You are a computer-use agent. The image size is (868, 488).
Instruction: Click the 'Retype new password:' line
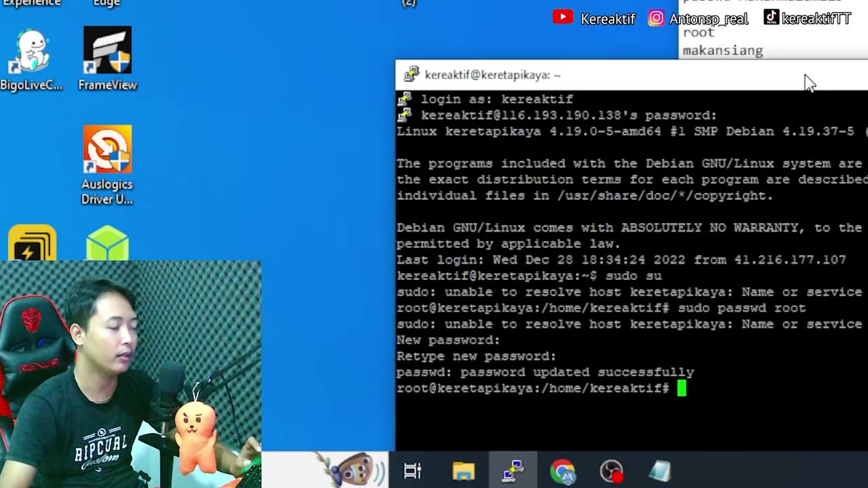(476, 356)
